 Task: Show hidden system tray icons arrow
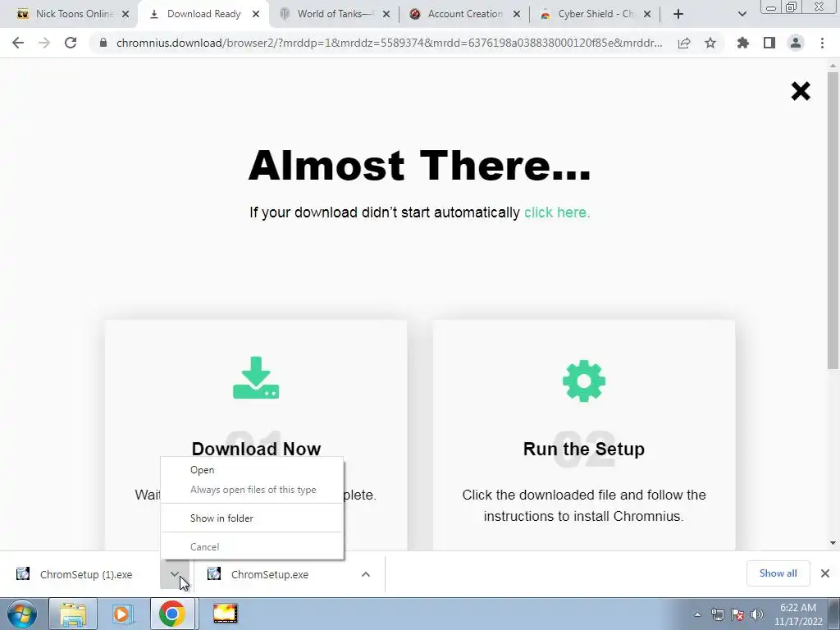coord(697,615)
